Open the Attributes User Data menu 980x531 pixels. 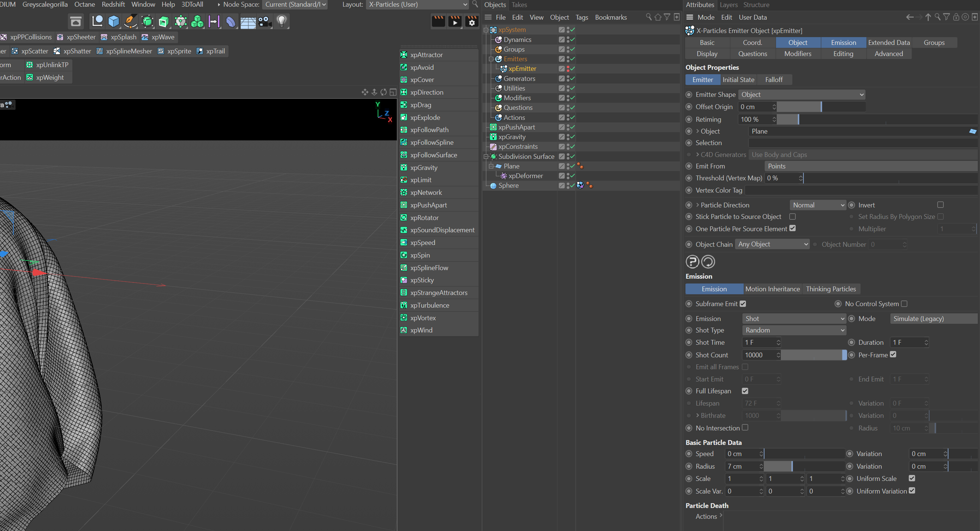[753, 17]
